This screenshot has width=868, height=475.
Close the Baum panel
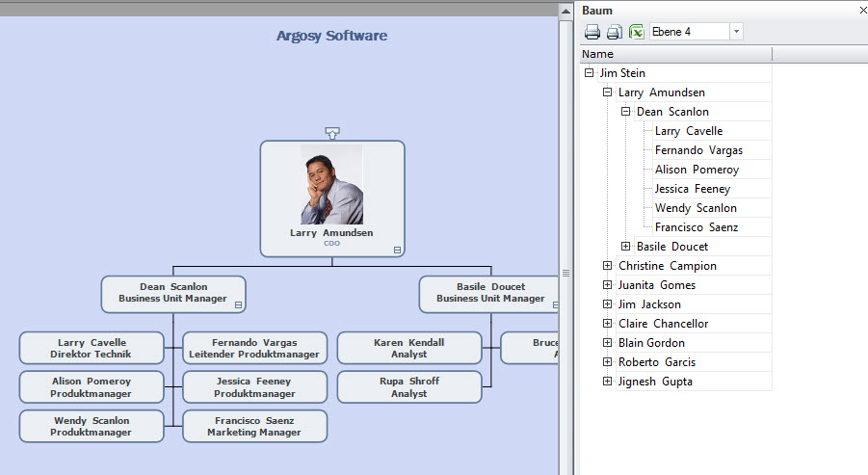(863, 11)
